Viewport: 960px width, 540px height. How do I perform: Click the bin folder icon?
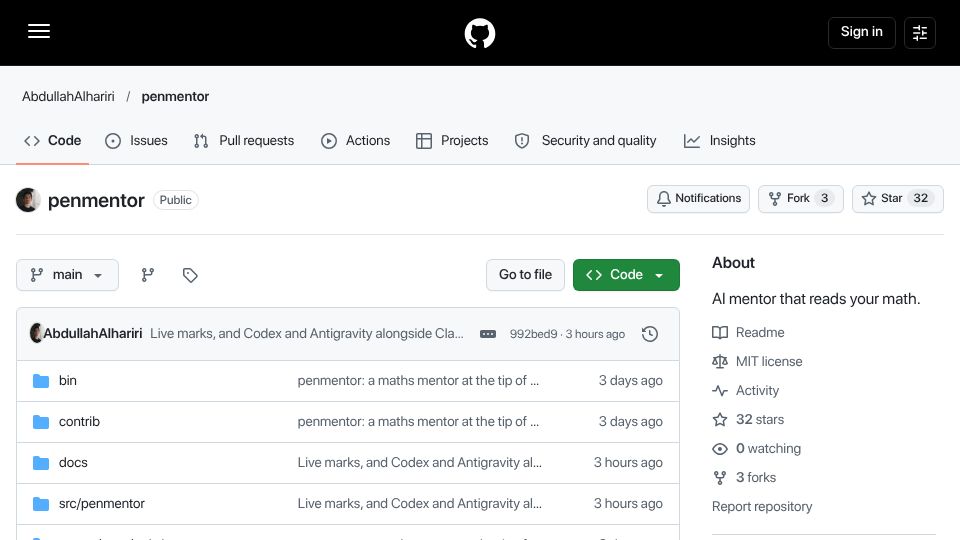coord(41,381)
